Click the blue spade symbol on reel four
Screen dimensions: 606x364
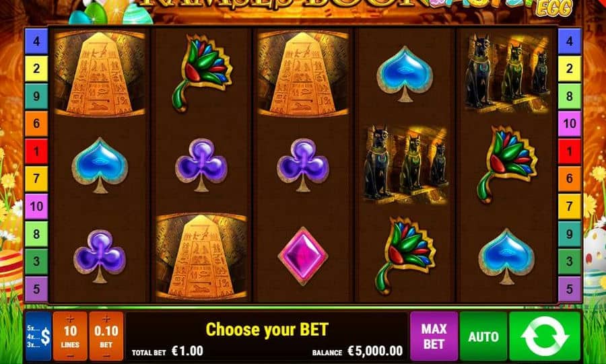405,74
